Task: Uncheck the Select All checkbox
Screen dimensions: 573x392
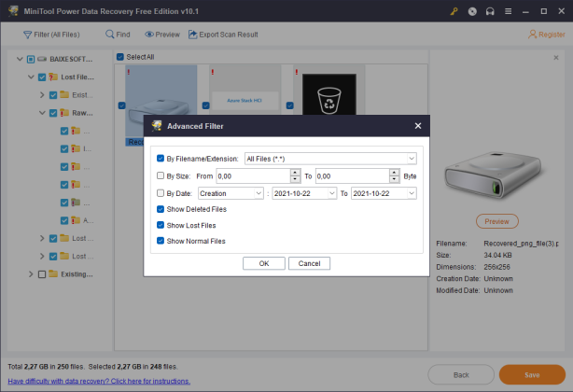Action: click(x=120, y=57)
